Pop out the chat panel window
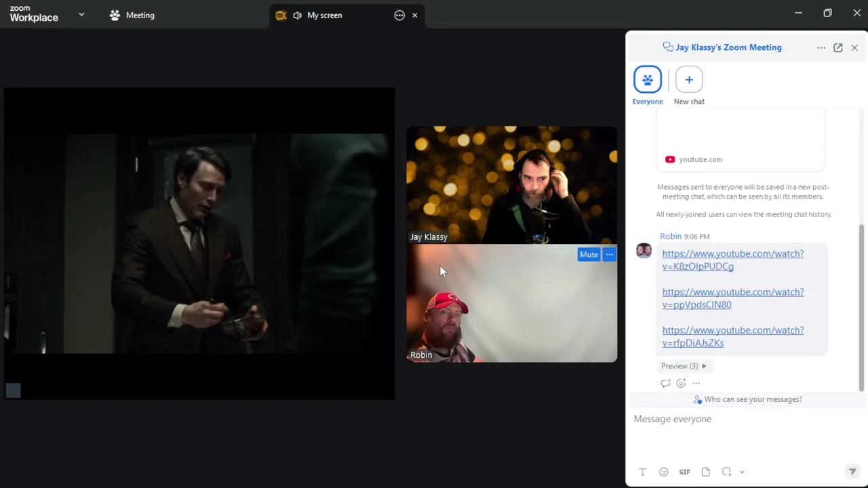Viewport: 868px width, 488px height. point(838,47)
